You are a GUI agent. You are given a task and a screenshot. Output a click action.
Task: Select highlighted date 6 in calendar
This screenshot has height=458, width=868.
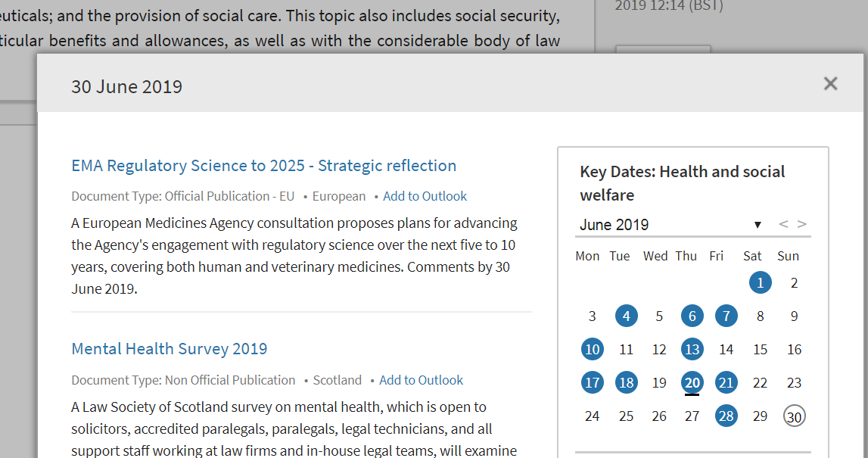point(692,316)
